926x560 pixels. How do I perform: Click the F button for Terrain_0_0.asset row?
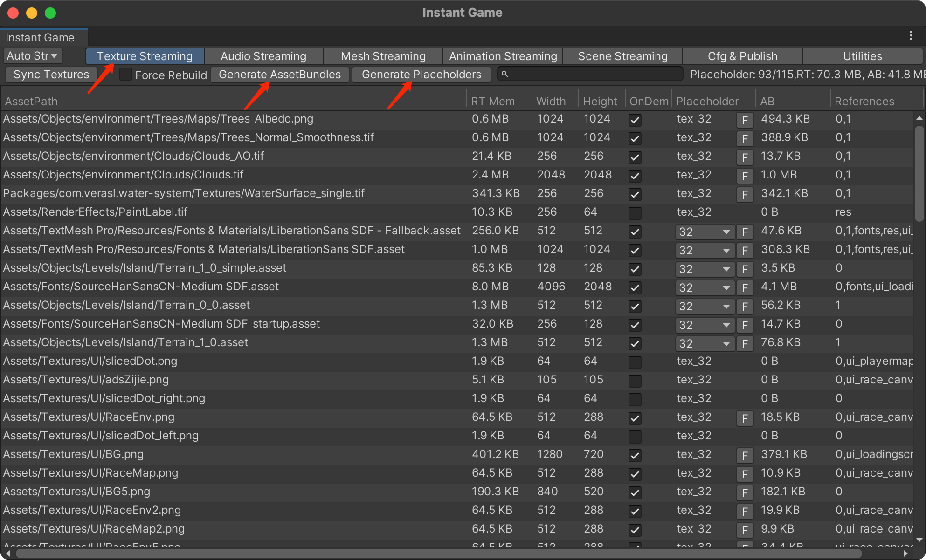coord(745,307)
